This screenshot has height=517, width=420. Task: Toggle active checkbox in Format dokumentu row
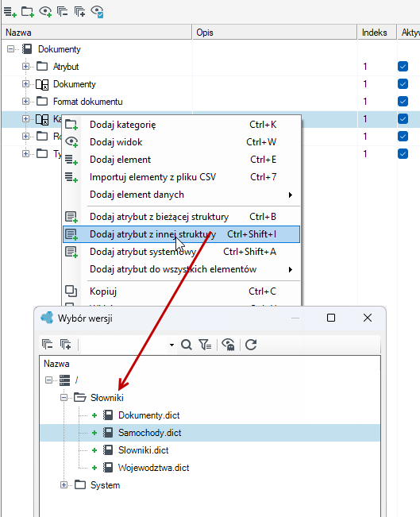(403, 102)
